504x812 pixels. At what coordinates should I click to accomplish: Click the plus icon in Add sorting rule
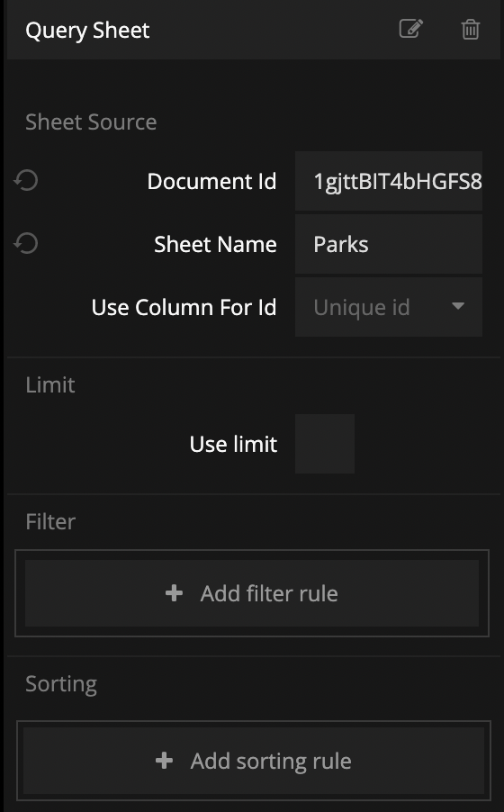pyautogui.click(x=164, y=760)
